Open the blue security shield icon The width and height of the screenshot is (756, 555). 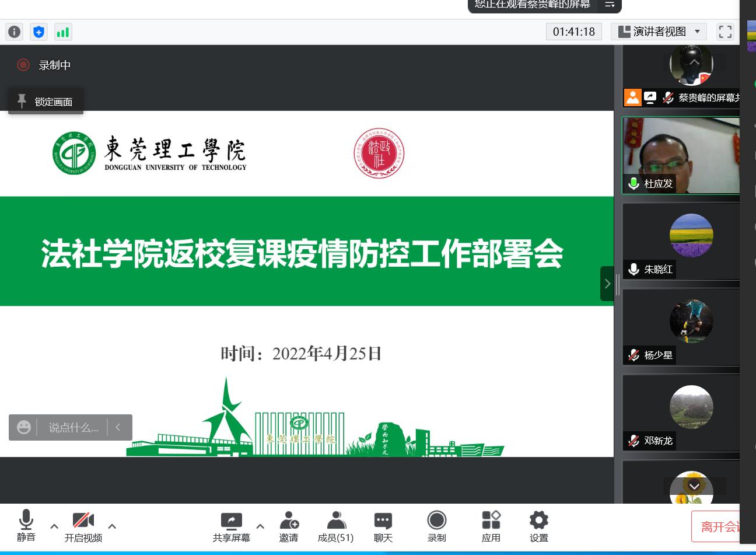[38, 32]
